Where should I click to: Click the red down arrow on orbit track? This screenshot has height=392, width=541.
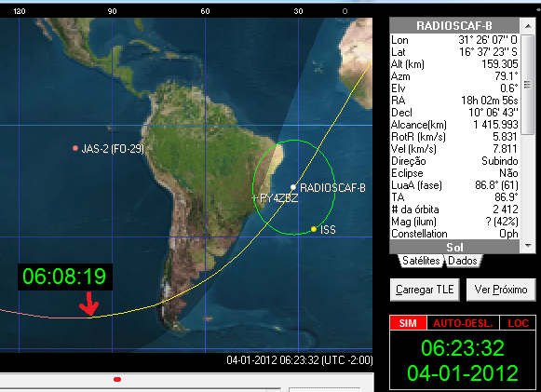point(89,304)
